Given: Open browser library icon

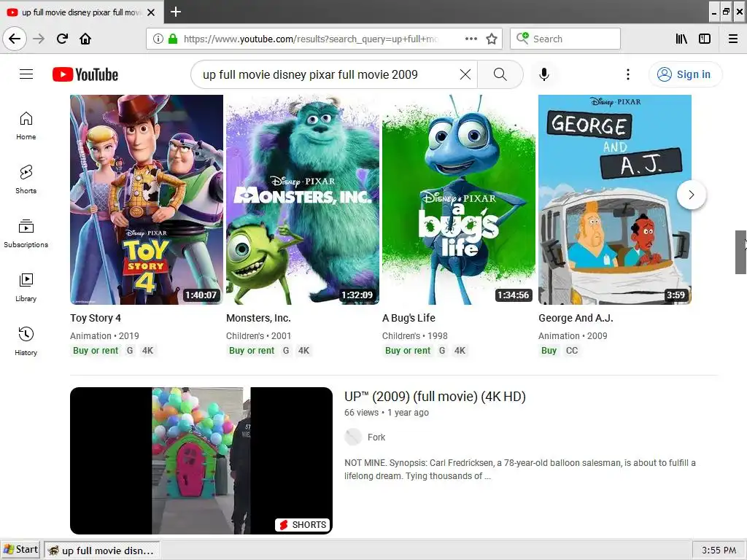Looking at the screenshot, I should (681, 39).
